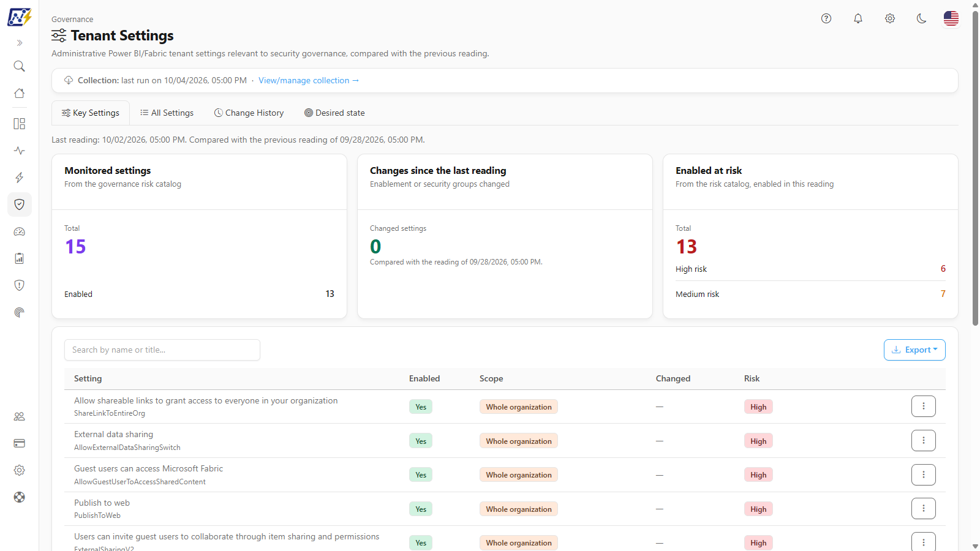The image size is (980, 551).
Task: Open notifications bell icon
Action: click(858, 18)
